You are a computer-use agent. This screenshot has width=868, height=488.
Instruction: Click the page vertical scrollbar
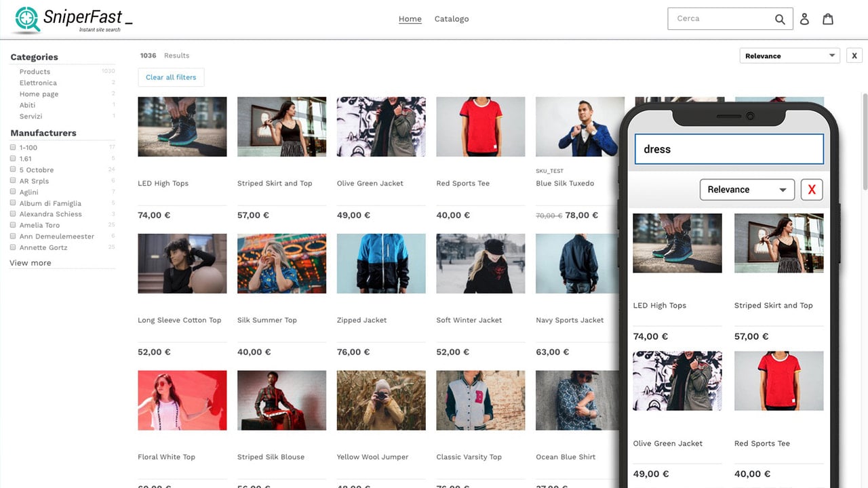pyautogui.click(x=865, y=142)
